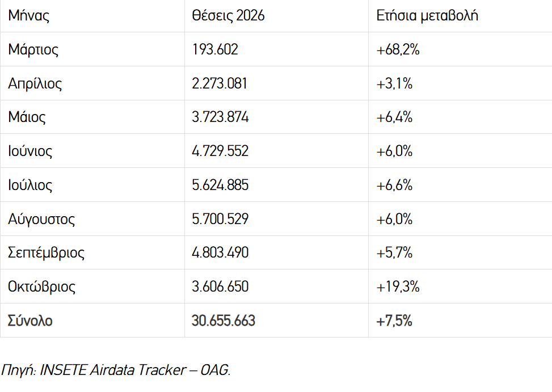This screenshot has width=552, height=392.
Task: Select the +6,6% change value
Action: [x=394, y=185]
